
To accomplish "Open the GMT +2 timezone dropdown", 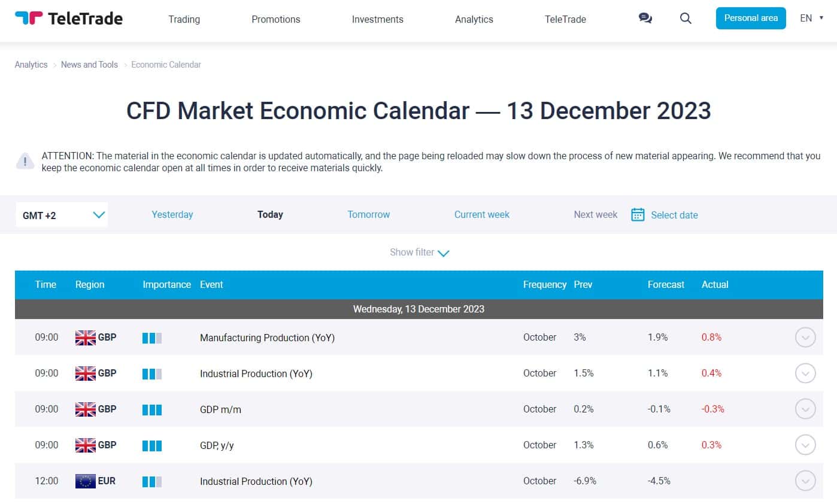I will point(62,215).
